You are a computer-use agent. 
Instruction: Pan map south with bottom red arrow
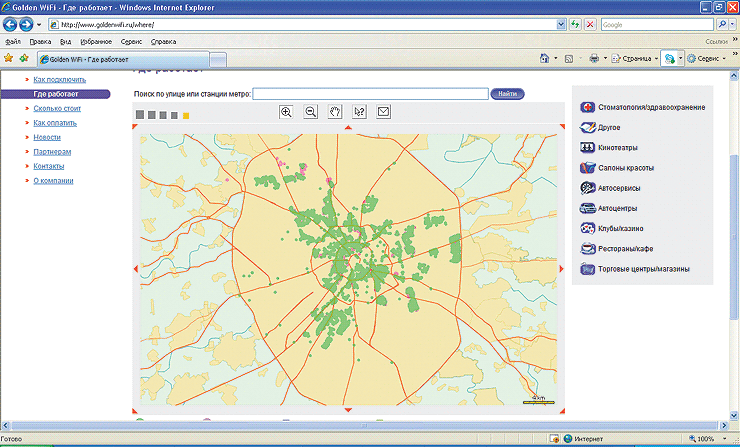pyautogui.click(x=348, y=410)
